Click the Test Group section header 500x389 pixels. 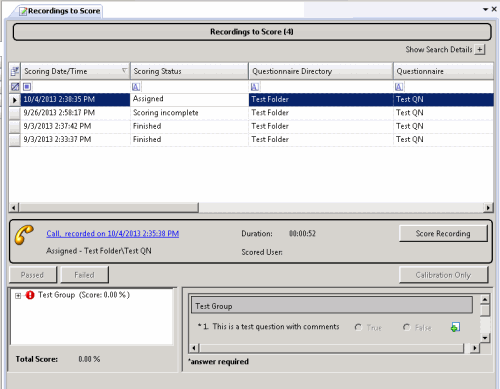pos(332,306)
